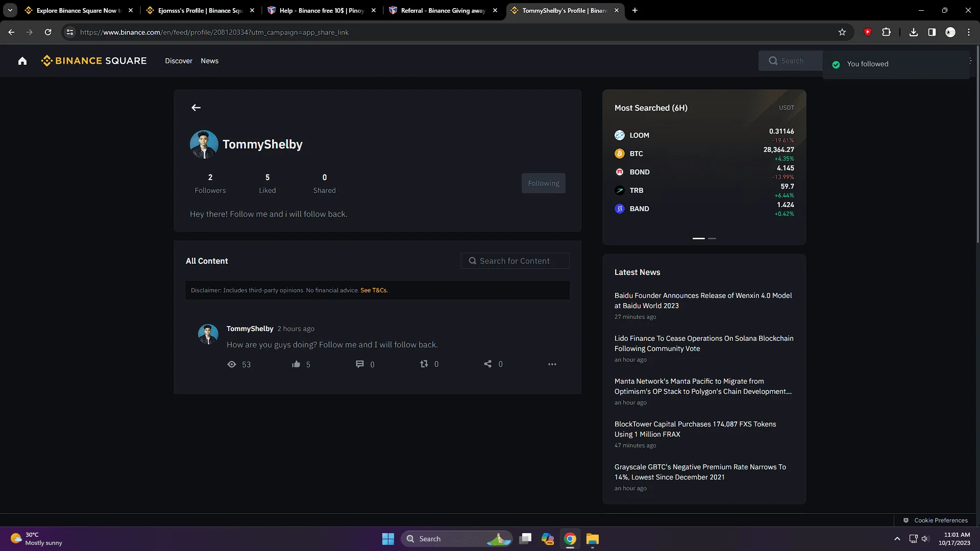Show hidden system tray icons

(897, 539)
